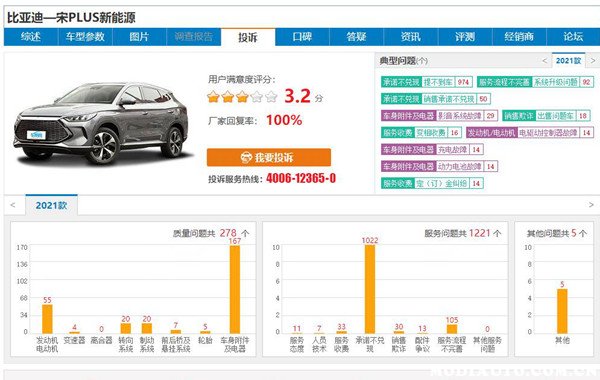Go to the 经销商 dealers tab
The image size is (600, 380).
coord(519,37)
